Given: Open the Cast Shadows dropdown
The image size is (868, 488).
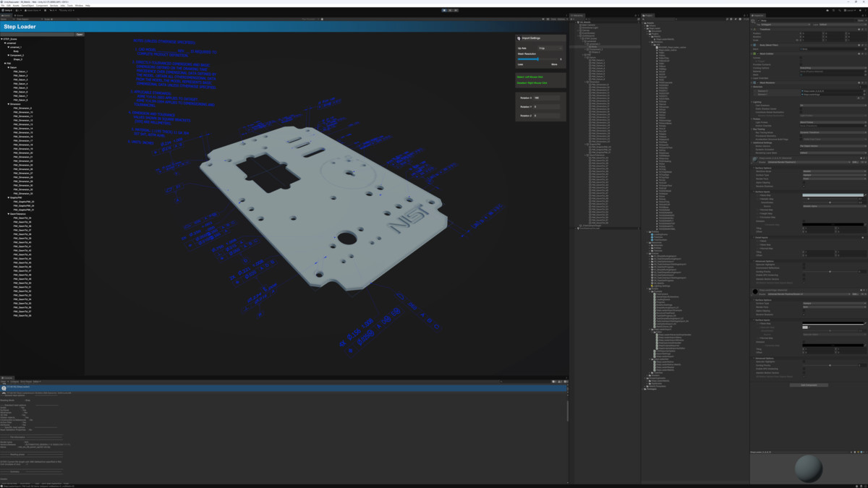Looking at the screenshot, I should pos(833,106).
